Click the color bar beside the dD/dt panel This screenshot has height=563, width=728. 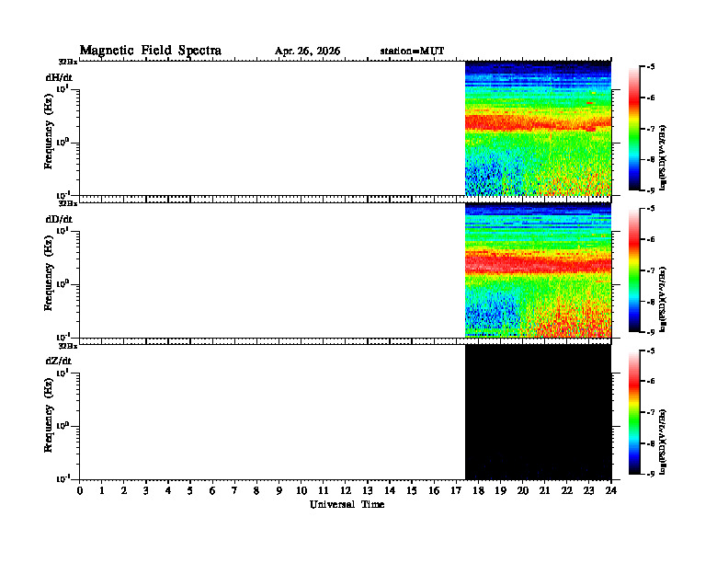coord(634,270)
